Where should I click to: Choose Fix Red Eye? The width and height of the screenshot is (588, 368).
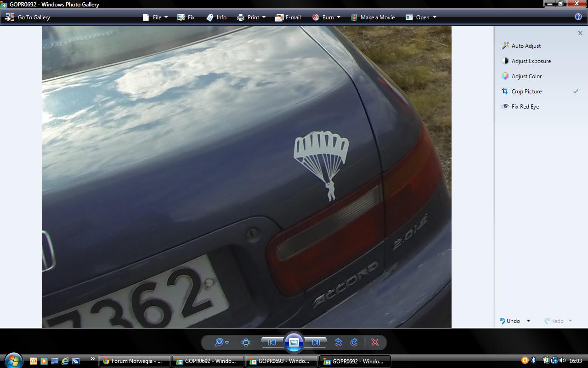[525, 107]
